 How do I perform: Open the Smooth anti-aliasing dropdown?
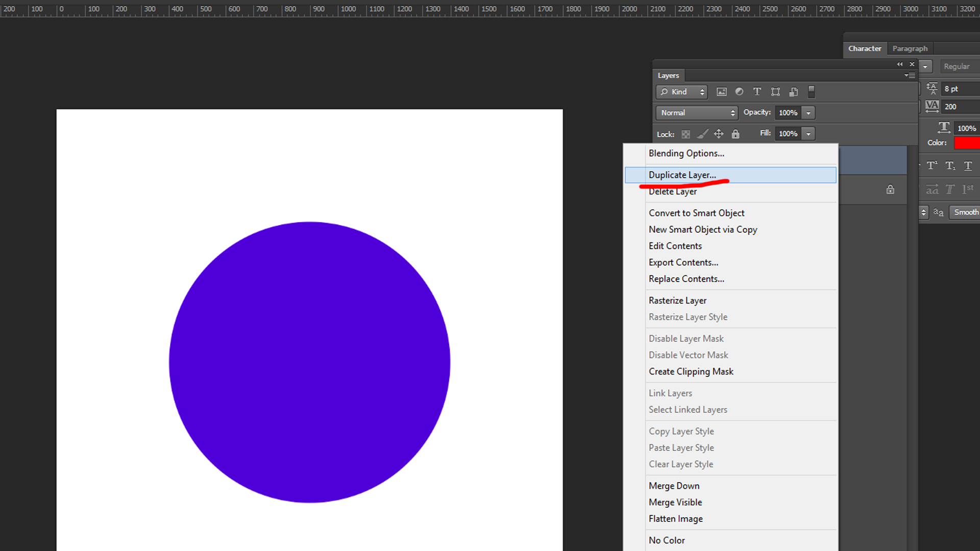(964, 212)
